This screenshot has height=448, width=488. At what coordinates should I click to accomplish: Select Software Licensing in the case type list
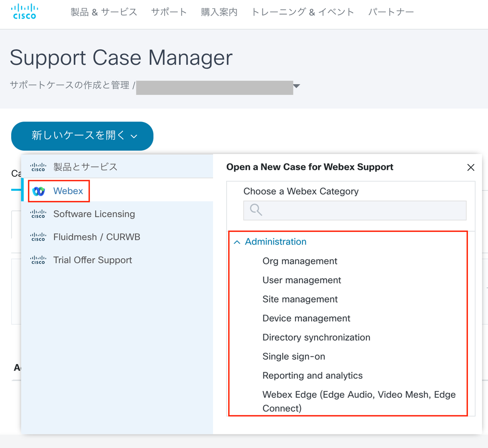click(117, 214)
